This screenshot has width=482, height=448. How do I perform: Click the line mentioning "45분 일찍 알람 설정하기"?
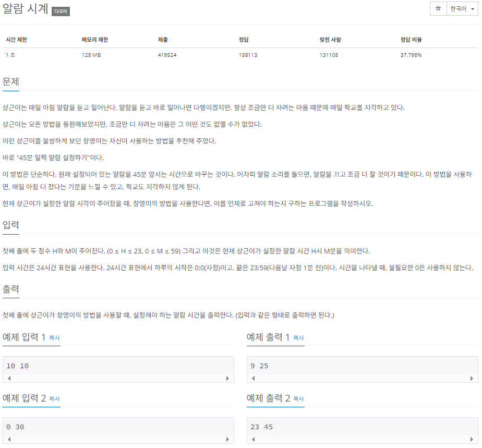(x=53, y=158)
